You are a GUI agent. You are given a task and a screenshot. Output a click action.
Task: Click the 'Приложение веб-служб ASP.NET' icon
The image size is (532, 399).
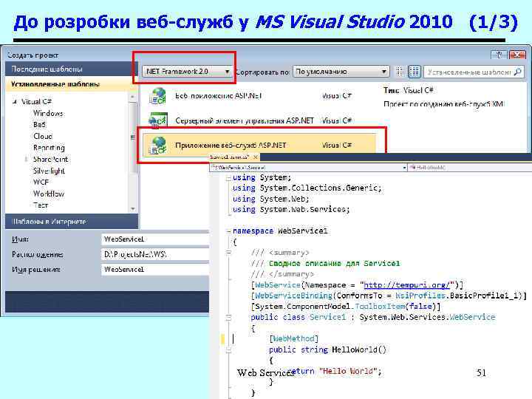click(158, 145)
